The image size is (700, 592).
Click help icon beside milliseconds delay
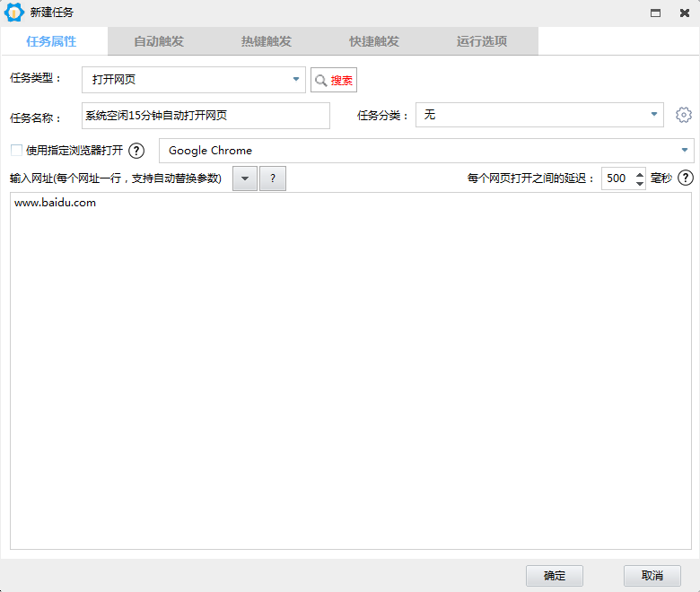click(686, 178)
